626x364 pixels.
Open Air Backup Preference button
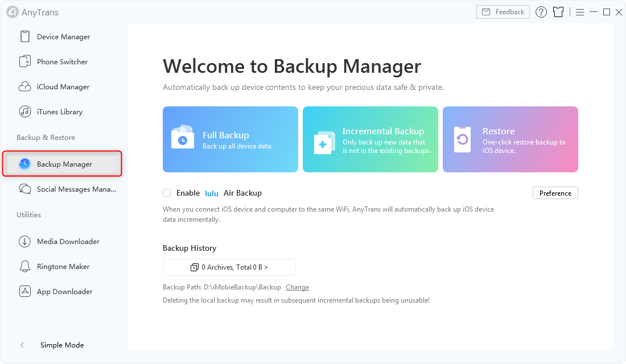click(555, 193)
